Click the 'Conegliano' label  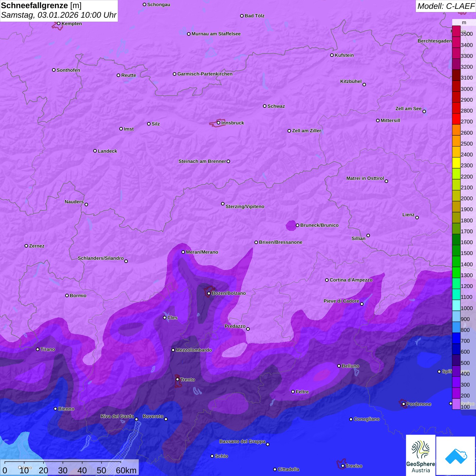pos(367,419)
